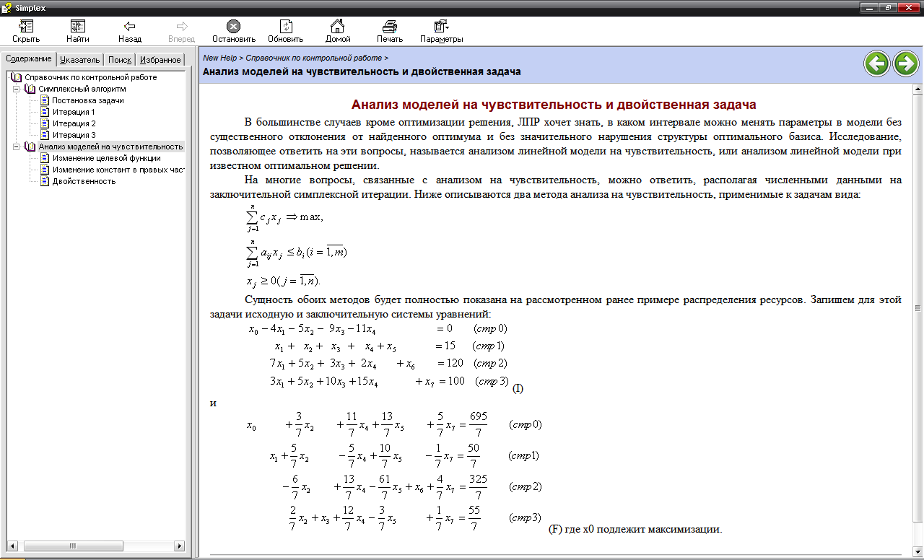Click the red topic heading text
Screen dimensions: 924x560
click(x=554, y=105)
